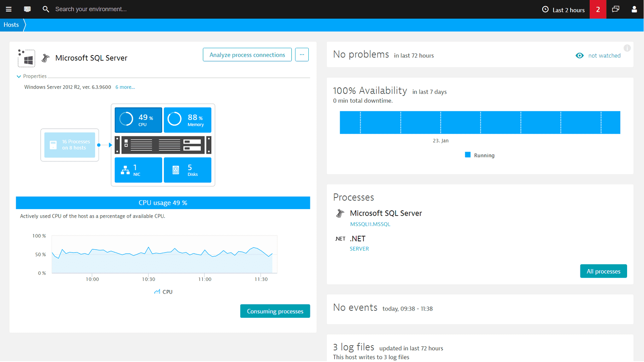Click the clock icon next to Last 2 hours
This screenshot has width=644, height=362.
[545, 9]
